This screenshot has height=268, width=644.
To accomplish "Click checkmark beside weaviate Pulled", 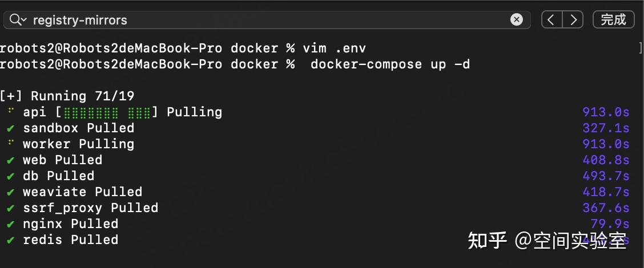I will 10,192.
